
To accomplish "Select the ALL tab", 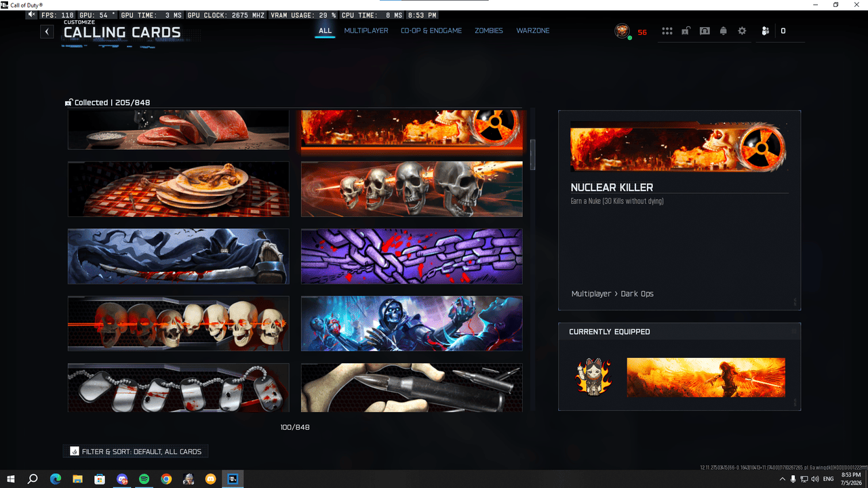I will 325,31.
